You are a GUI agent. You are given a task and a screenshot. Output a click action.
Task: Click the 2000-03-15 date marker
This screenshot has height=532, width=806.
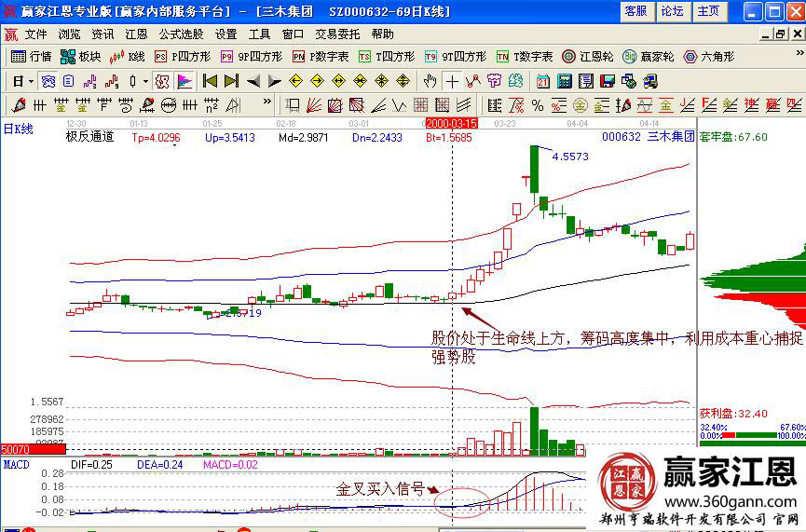tap(450, 122)
